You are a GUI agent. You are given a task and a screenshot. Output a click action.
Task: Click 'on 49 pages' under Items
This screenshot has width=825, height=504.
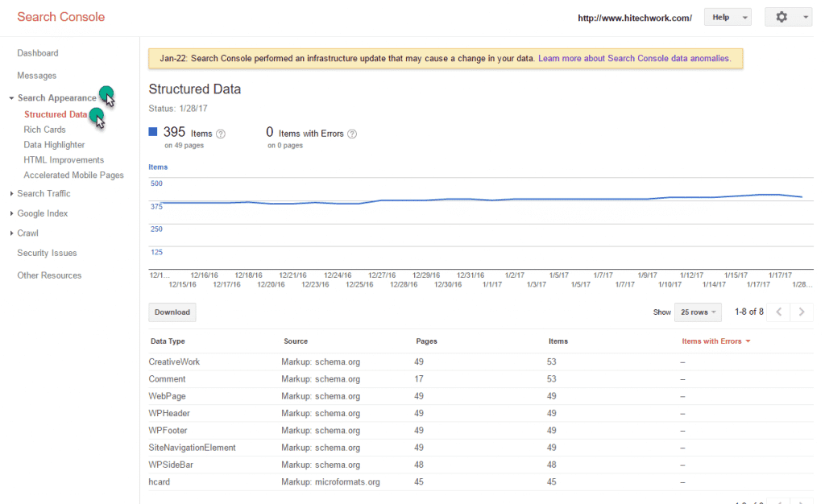(184, 146)
